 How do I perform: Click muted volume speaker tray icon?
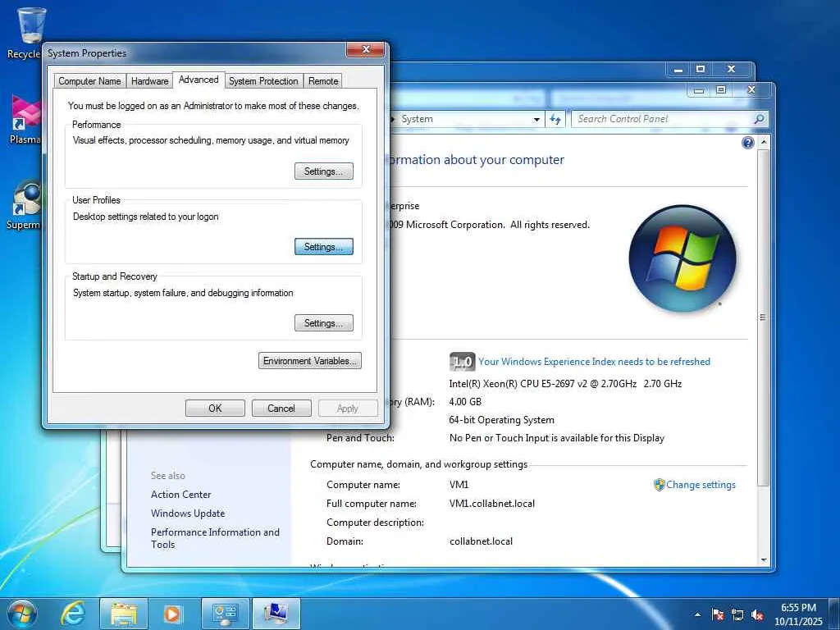point(757,614)
